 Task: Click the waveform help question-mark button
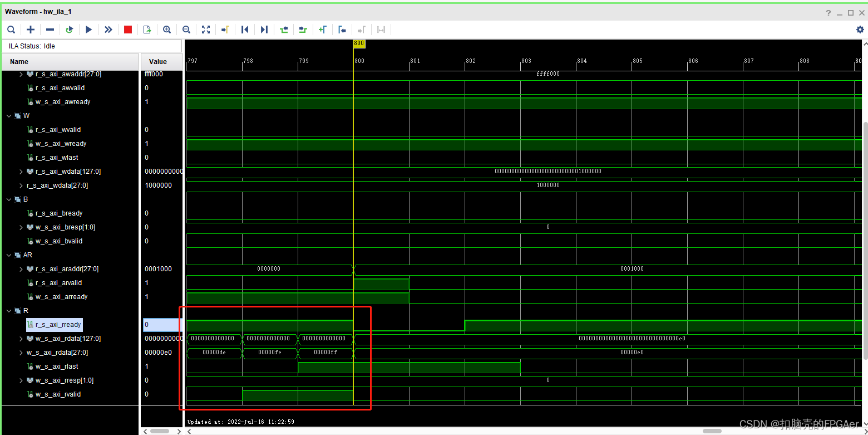(x=828, y=12)
